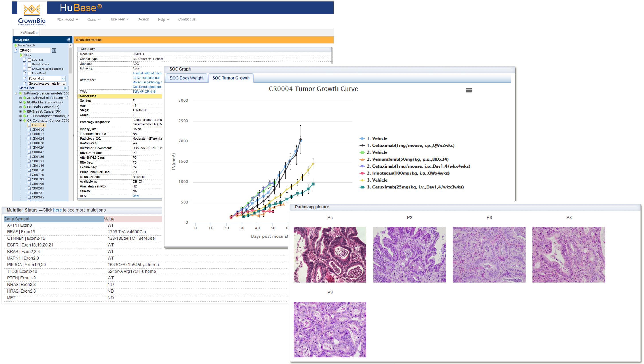This screenshot has width=644, height=364.
Task: Open the chart hamburger menu icon
Action: coord(469,90)
